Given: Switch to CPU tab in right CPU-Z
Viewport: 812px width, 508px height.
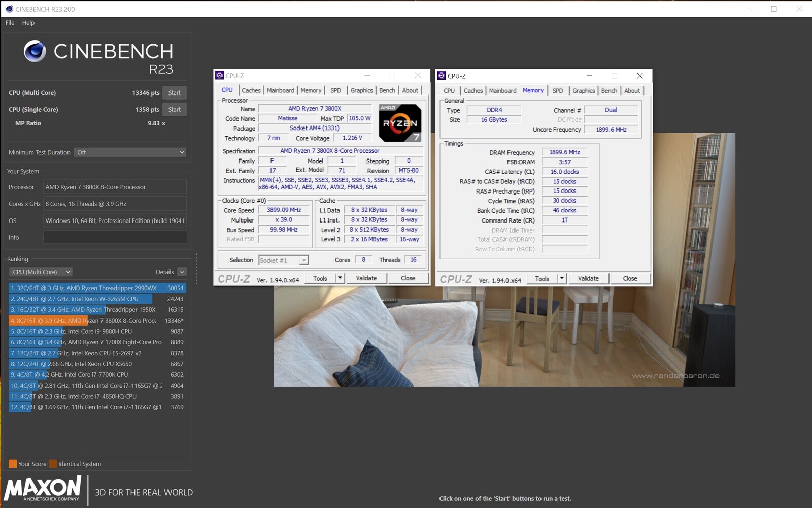Looking at the screenshot, I should tap(449, 91).
